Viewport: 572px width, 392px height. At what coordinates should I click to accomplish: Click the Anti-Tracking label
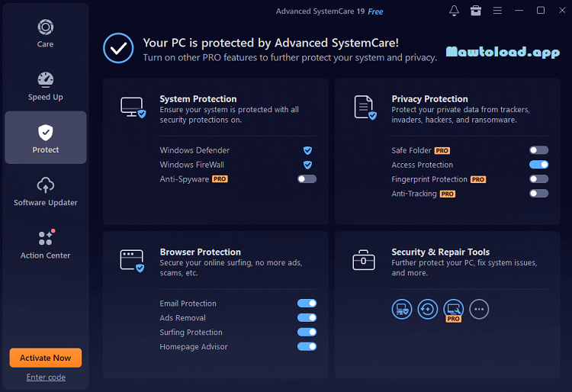pos(414,194)
